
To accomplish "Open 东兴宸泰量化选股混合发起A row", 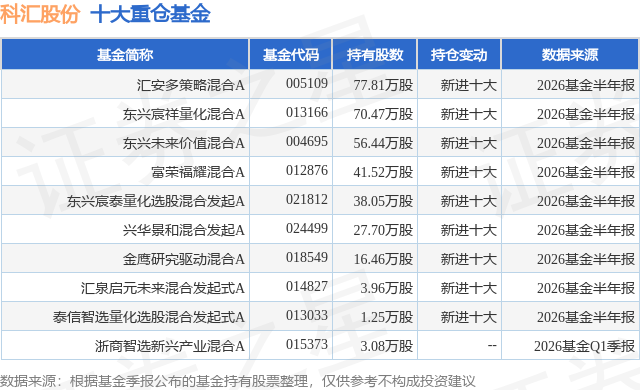I will click(x=156, y=201).
